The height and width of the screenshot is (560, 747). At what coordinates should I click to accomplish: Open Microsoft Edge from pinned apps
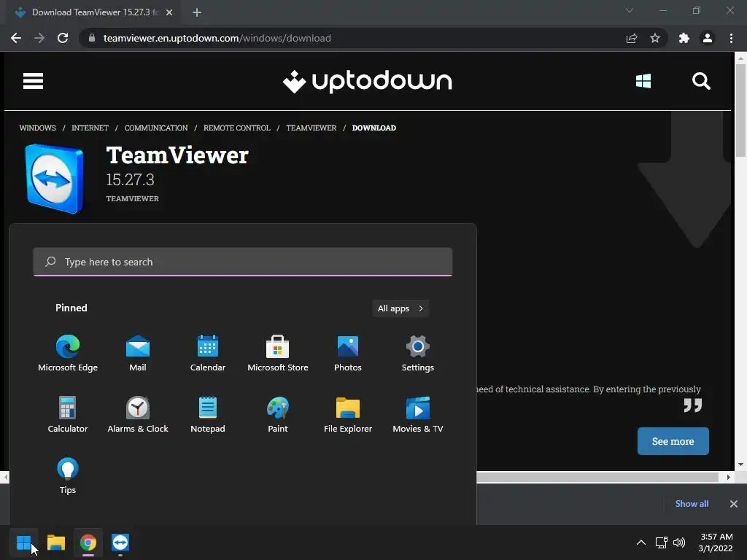tap(68, 353)
